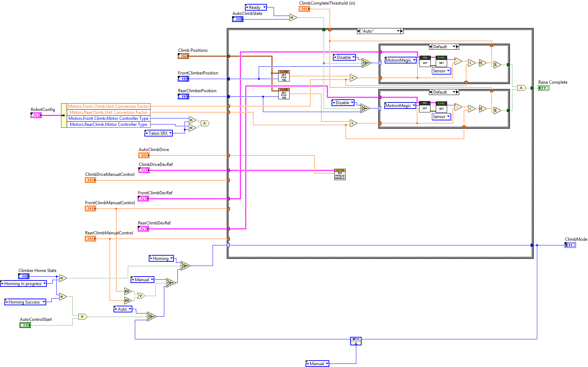The image size is (588, 367).
Task: Select the RobotConfig cluster control icon
Action: [x=36, y=115]
